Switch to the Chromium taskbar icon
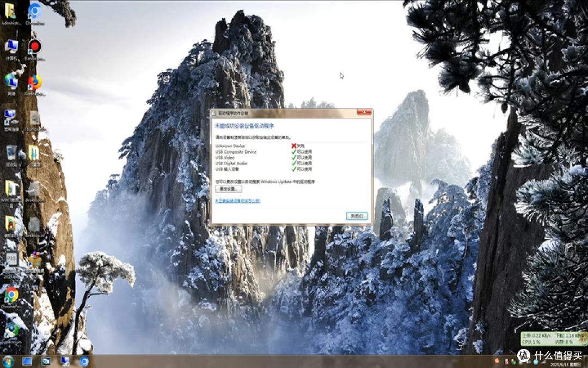The image size is (588, 368). pos(84,361)
